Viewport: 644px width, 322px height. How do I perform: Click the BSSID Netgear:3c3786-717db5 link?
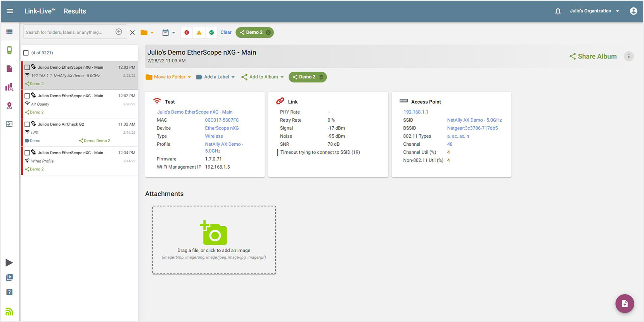click(472, 128)
